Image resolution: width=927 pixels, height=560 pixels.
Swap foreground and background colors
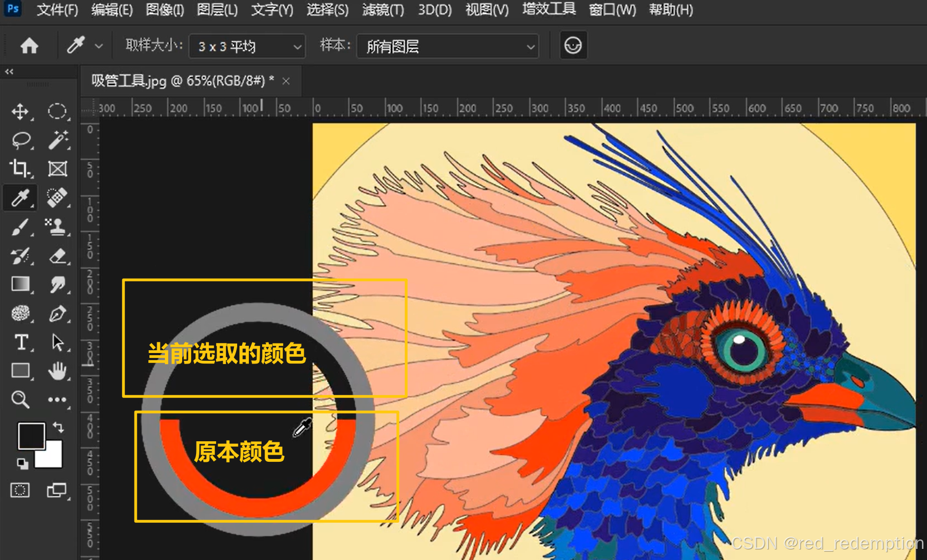click(58, 427)
